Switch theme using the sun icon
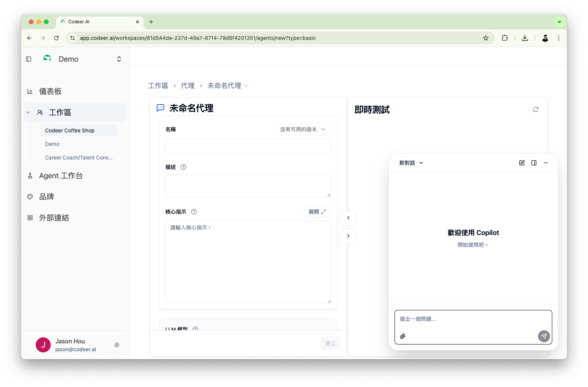Viewport: 588px width, 387px height. (116, 345)
